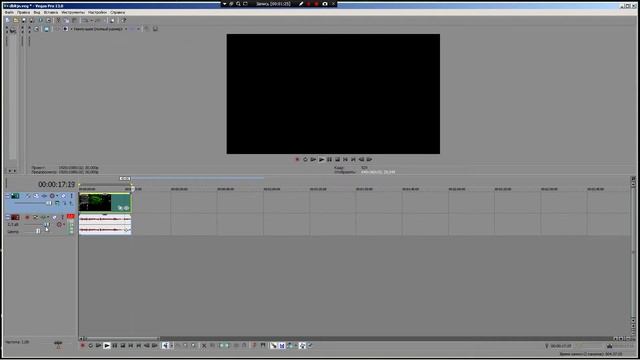Image resolution: width=640 pixels, height=360 pixels.
Task: Pause playback in bottom transport bar
Action: coord(114,346)
